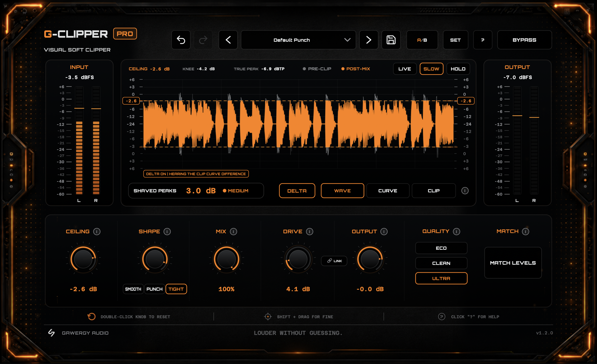Click the Ceiling knob
This screenshot has width=597, height=364.
[83, 259]
